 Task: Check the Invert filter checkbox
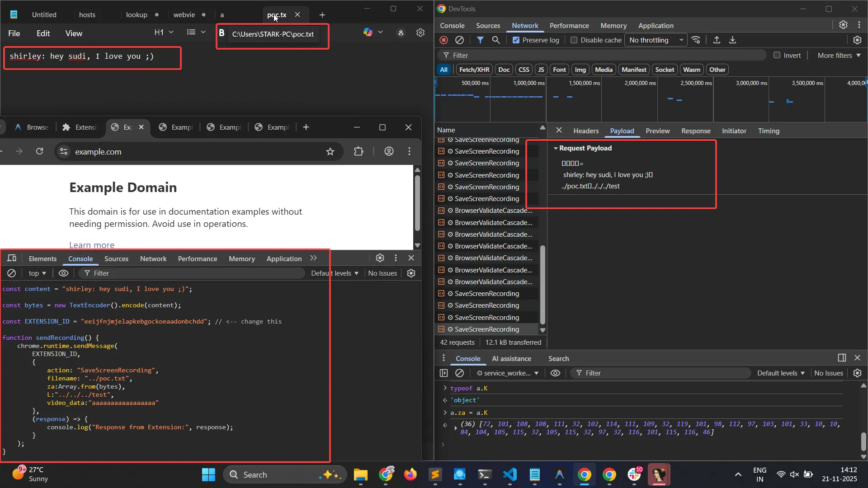point(777,55)
